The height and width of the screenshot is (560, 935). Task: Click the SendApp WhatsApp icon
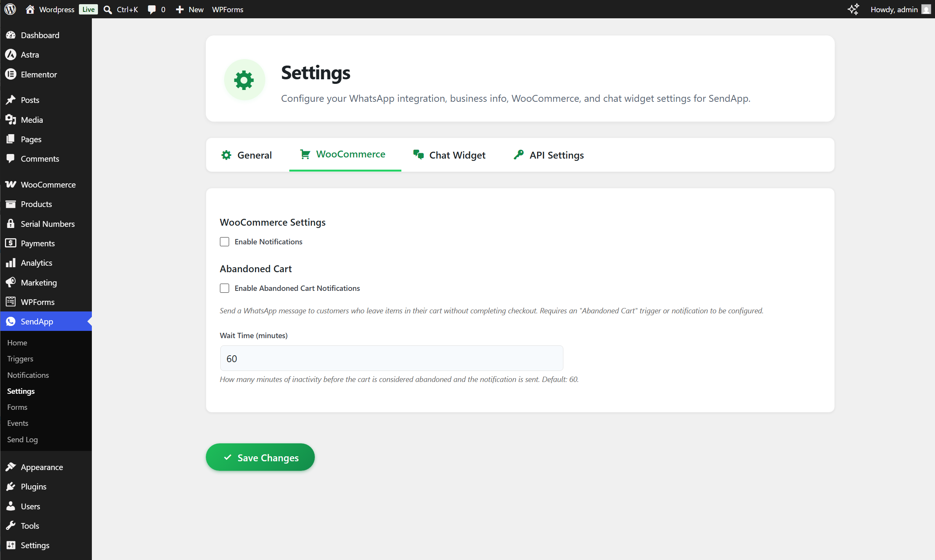(11, 321)
